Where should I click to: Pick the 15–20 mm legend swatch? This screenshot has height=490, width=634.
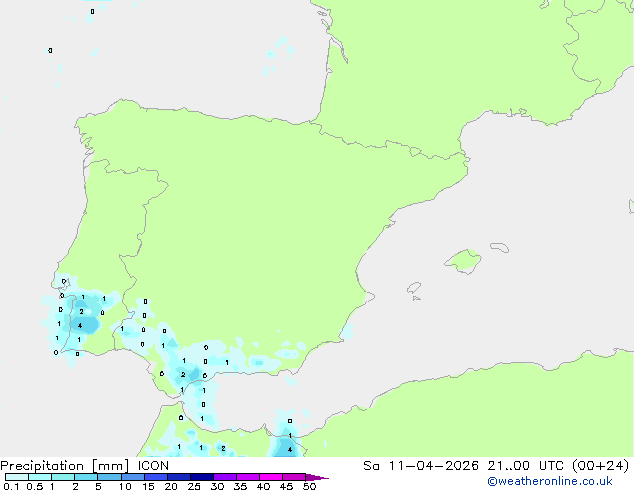tap(155, 477)
